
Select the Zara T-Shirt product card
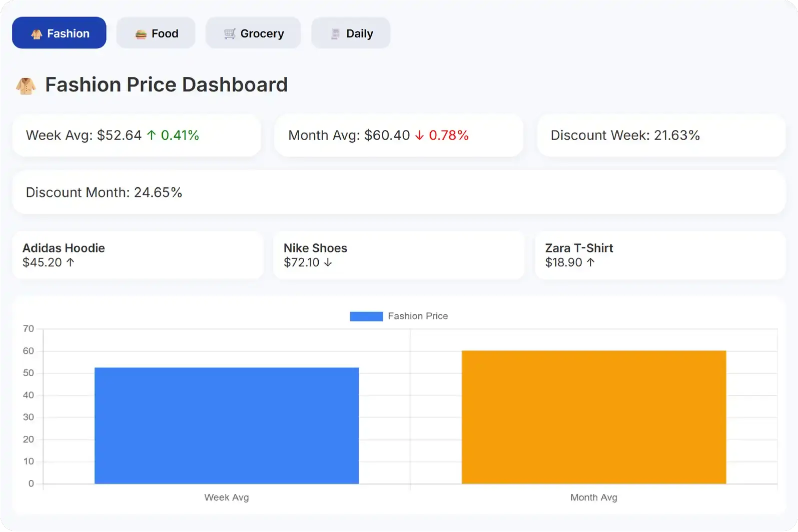(x=660, y=255)
